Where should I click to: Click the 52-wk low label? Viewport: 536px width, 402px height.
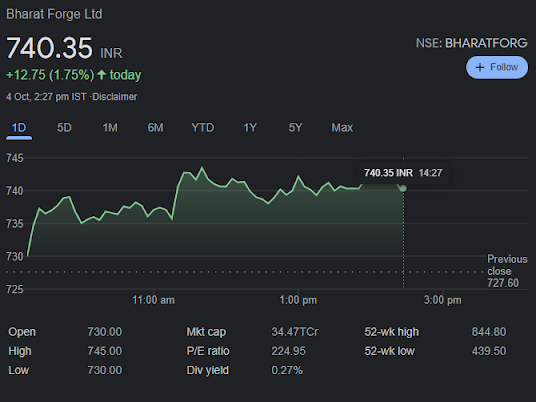click(389, 351)
